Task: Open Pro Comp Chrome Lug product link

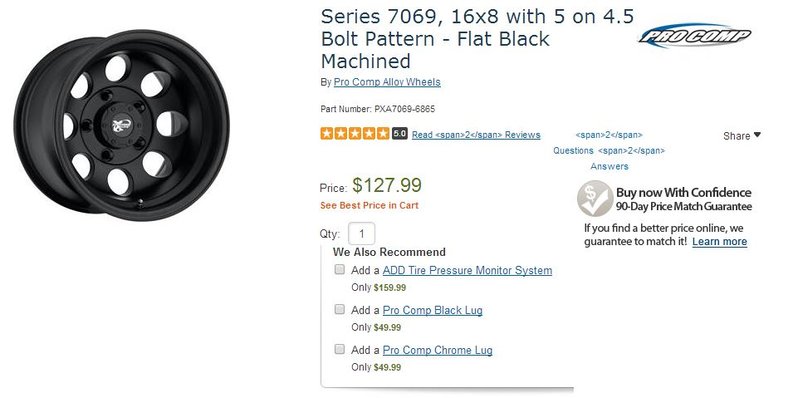Action: tap(438, 350)
